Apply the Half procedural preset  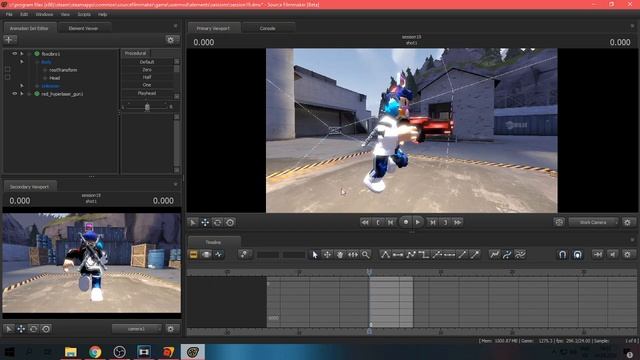pos(147,77)
